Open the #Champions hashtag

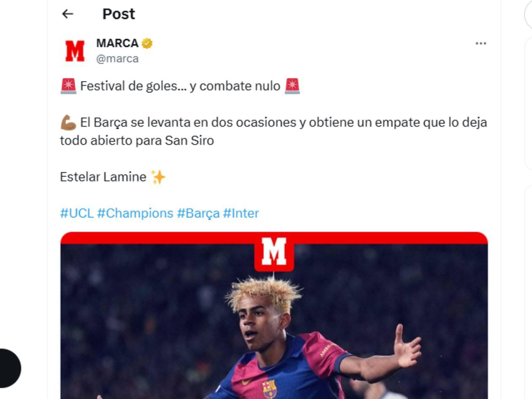pos(135,213)
